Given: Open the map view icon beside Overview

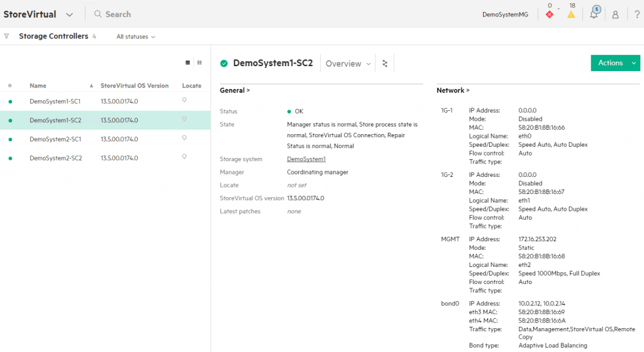Looking at the screenshot, I should tap(385, 64).
